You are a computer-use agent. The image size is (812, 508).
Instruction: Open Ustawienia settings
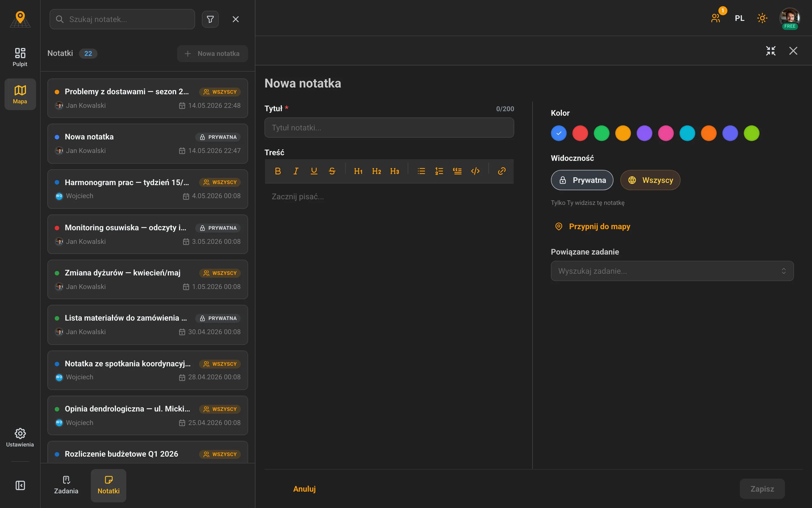click(x=20, y=437)
